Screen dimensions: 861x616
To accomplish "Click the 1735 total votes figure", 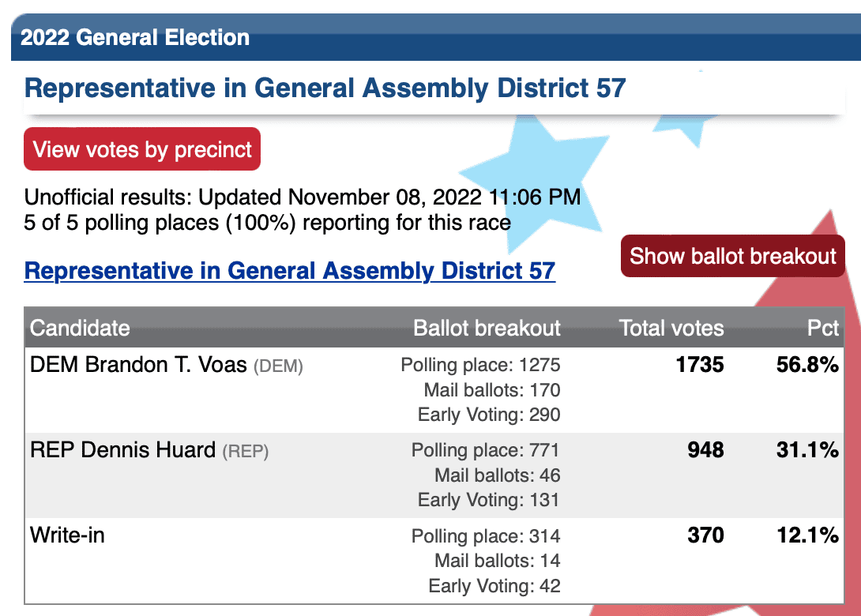I will point(700,365).
